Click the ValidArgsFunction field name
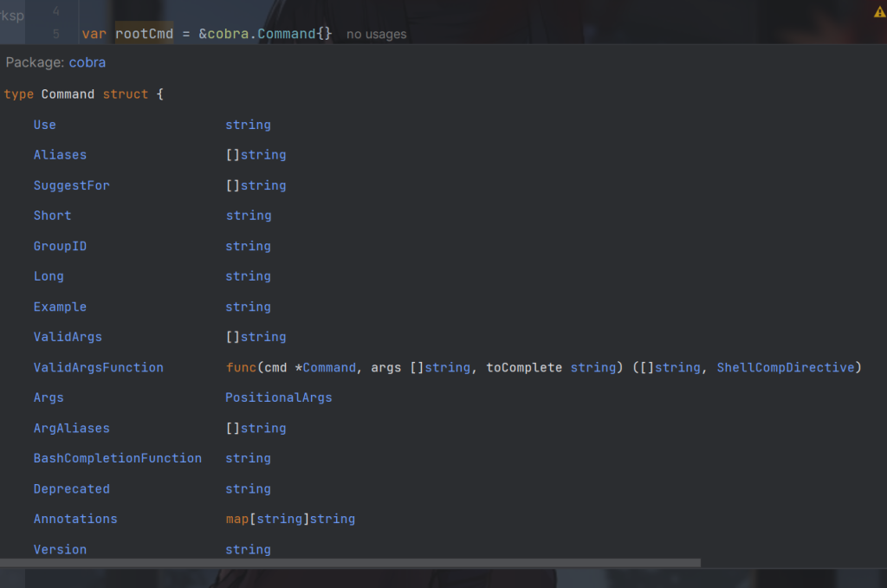The width and height of the screenshot is (887, 588). 98,367
